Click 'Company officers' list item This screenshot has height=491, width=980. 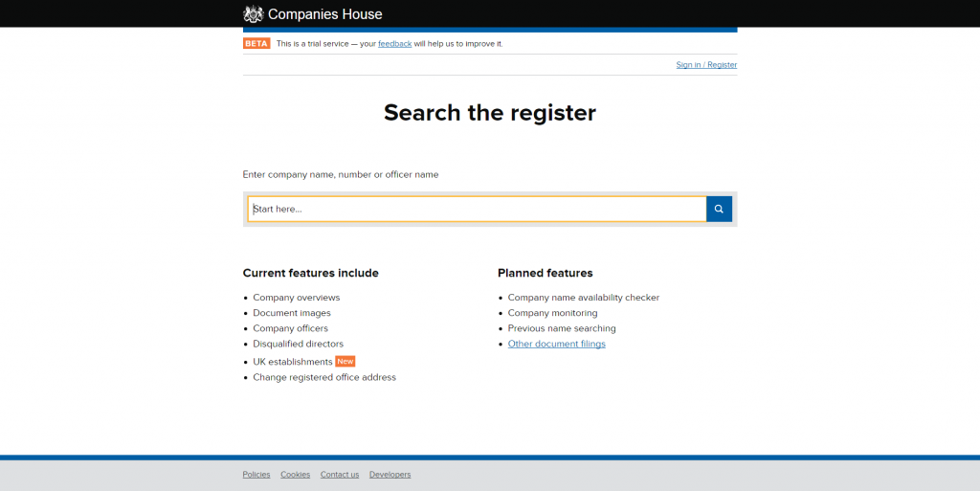pyautogui.click(x=291, y=328)
